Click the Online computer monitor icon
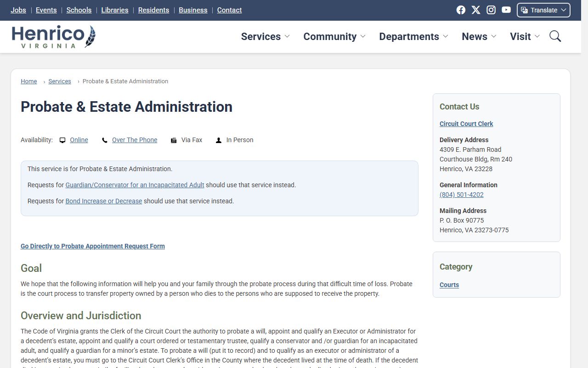Image resolution: width=588 pixels, height=368 pixels. click(62, 140)
